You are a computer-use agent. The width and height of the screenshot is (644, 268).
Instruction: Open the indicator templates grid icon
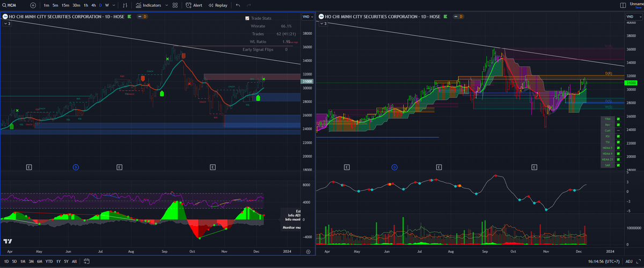pyautogui.click(x=175, y=5)
